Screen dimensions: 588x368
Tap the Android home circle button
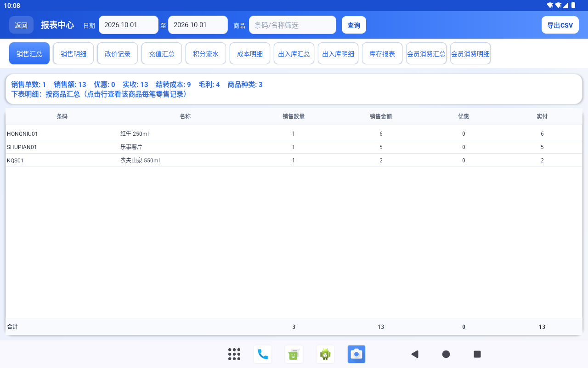pyautogui.click(x=446, y=354)
